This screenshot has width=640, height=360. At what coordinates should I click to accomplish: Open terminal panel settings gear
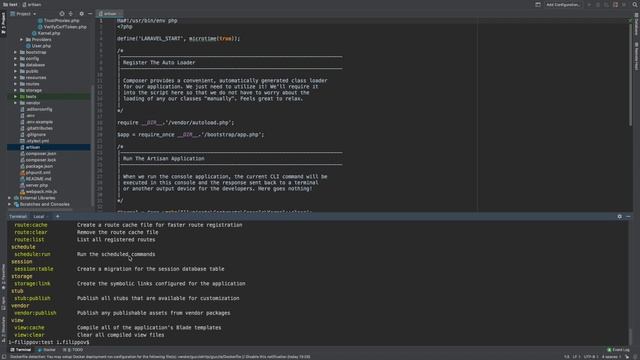click(620, 216)
